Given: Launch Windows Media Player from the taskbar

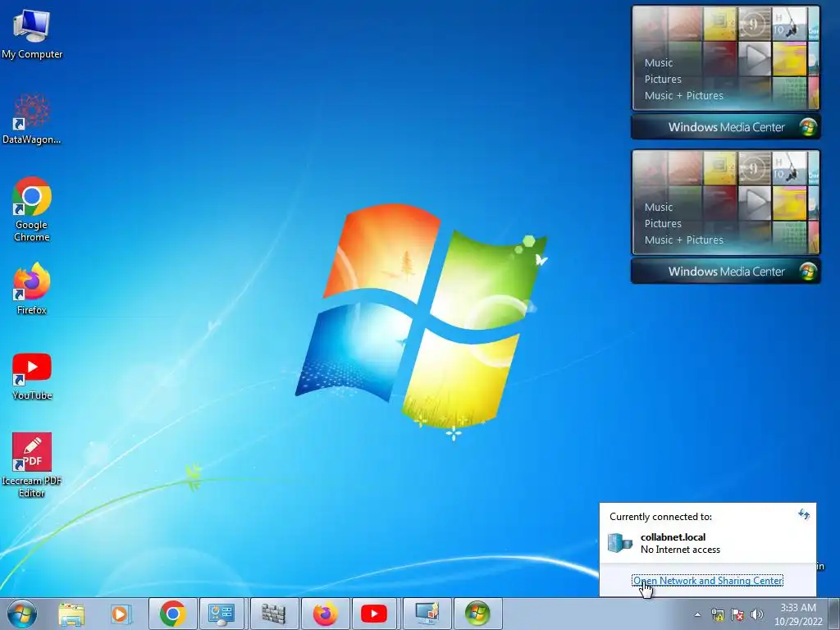Looking at the screenshot, I should (121, 614).
